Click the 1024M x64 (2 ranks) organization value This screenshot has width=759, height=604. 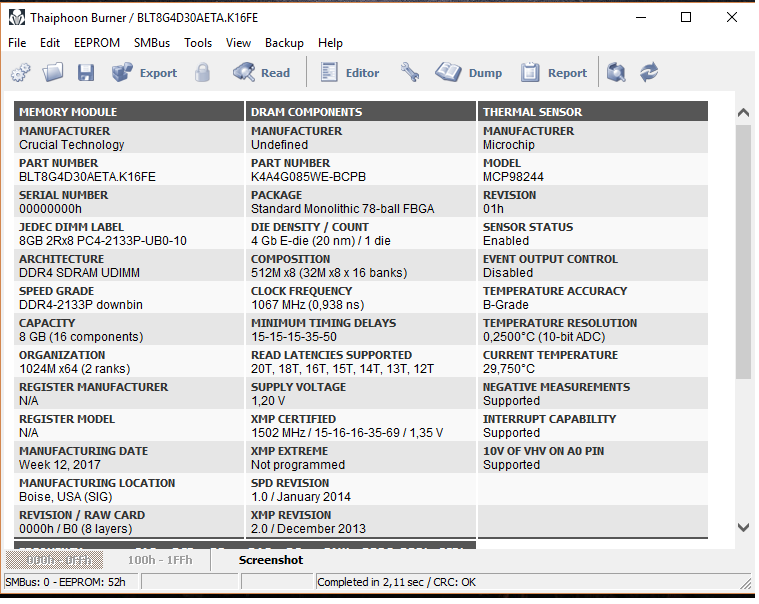point(75,369)
